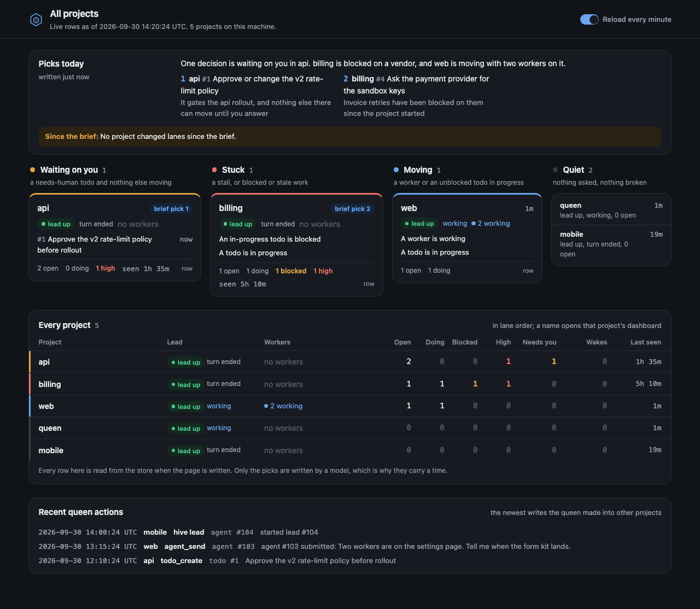The width and height of the screenshot is (700, 609).
Task: Click the '1 high' count on billing card
Action: click(323, 271)
